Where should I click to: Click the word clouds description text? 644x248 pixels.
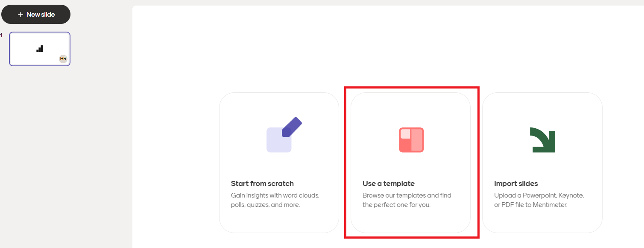tap(275, 200)
